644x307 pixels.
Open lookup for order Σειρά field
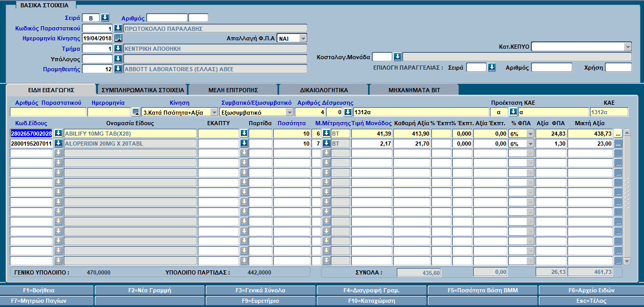point(492,67)
